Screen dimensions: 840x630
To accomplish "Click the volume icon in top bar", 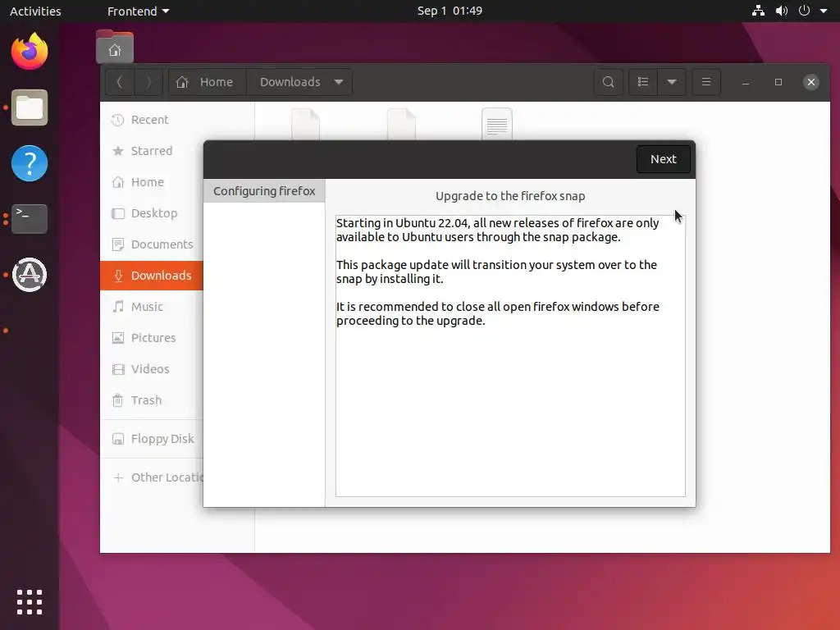I will point(782,11).
